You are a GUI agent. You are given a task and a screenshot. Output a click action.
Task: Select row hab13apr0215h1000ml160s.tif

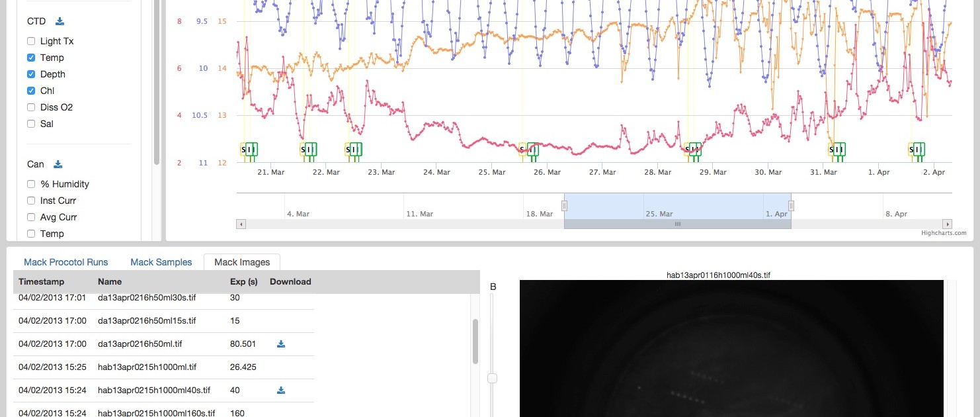tap(164, 410)
